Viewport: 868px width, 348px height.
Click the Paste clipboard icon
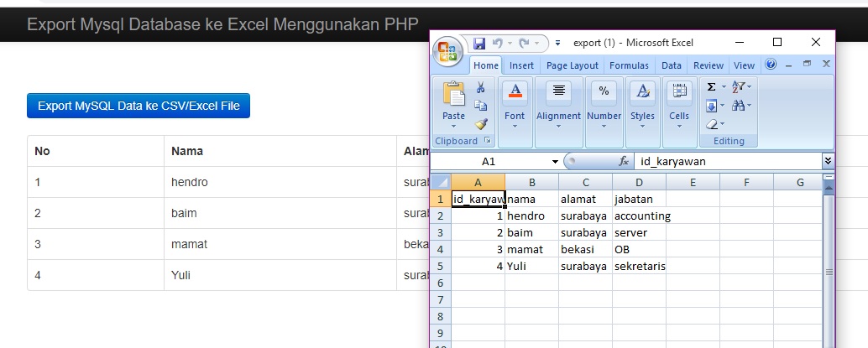[x=454, y=94]
